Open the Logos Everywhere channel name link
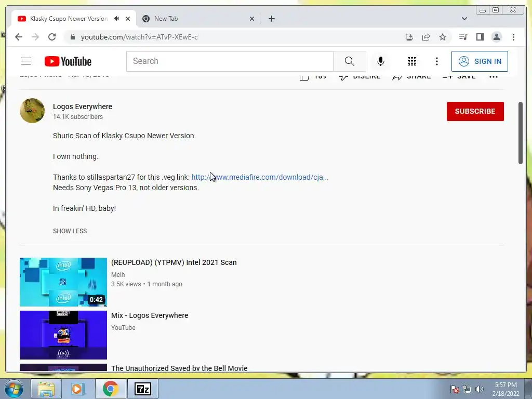The image size is (532, 399). pyautogui.click(x=83, y=107)
